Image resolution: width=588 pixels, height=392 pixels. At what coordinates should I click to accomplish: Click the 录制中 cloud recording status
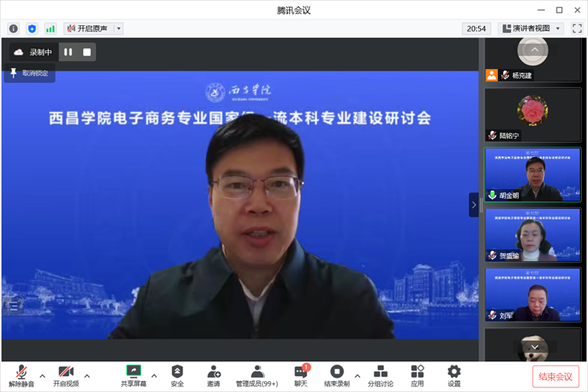(34, 53)
